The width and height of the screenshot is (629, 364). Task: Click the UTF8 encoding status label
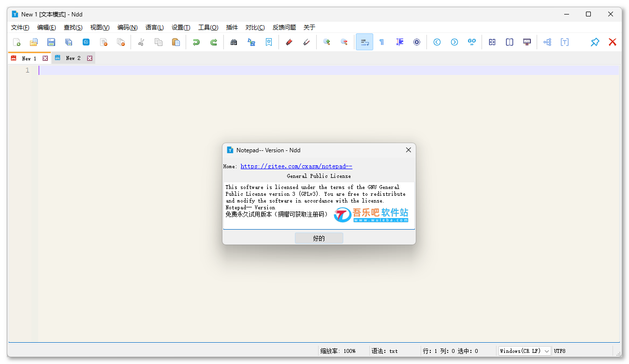coord(560,351)
